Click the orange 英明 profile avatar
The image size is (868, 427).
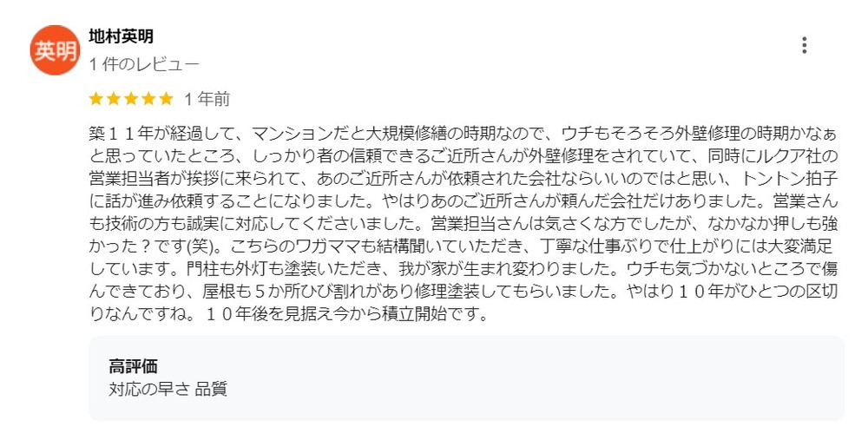pyautogui.click(x=55, y=50)
